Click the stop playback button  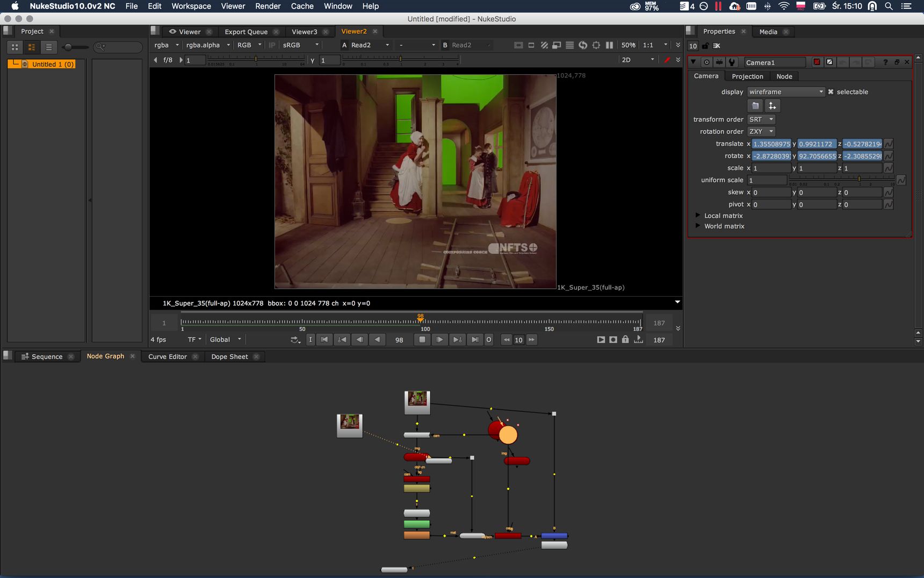422,340
